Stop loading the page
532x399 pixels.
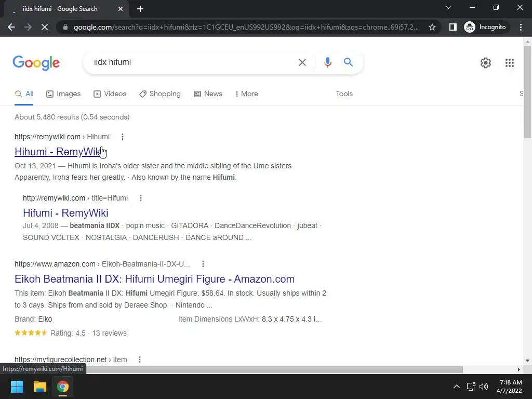45,27
